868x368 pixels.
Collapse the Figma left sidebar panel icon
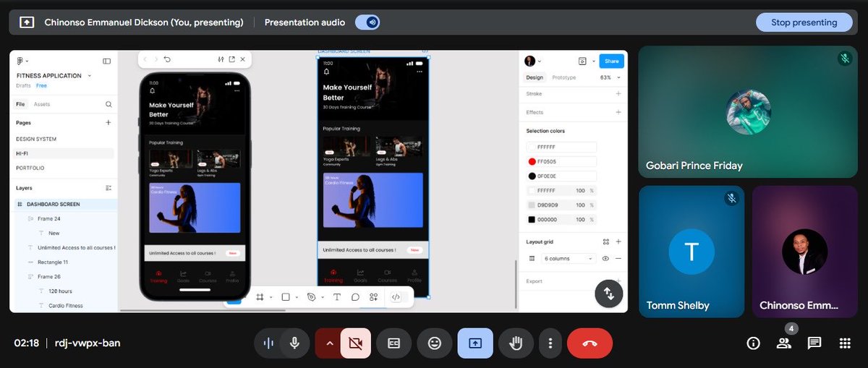pyautogui.click(x=106, y=61)
